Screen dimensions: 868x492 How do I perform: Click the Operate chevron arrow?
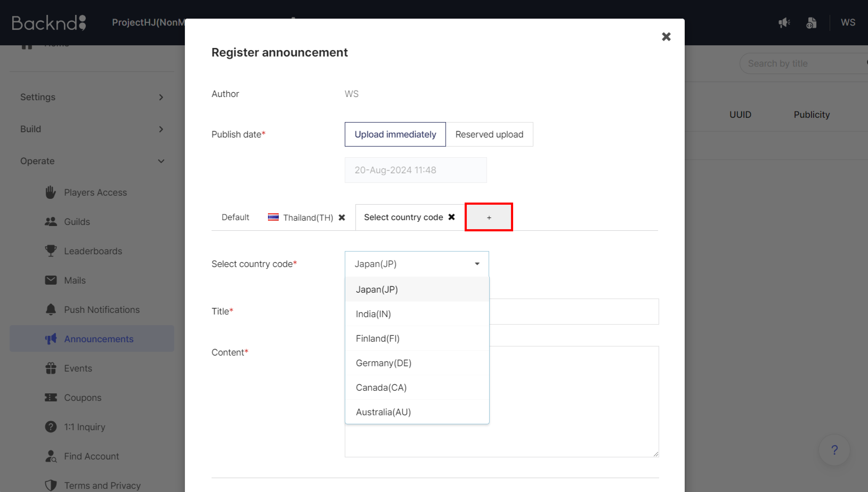pos(161,161)
